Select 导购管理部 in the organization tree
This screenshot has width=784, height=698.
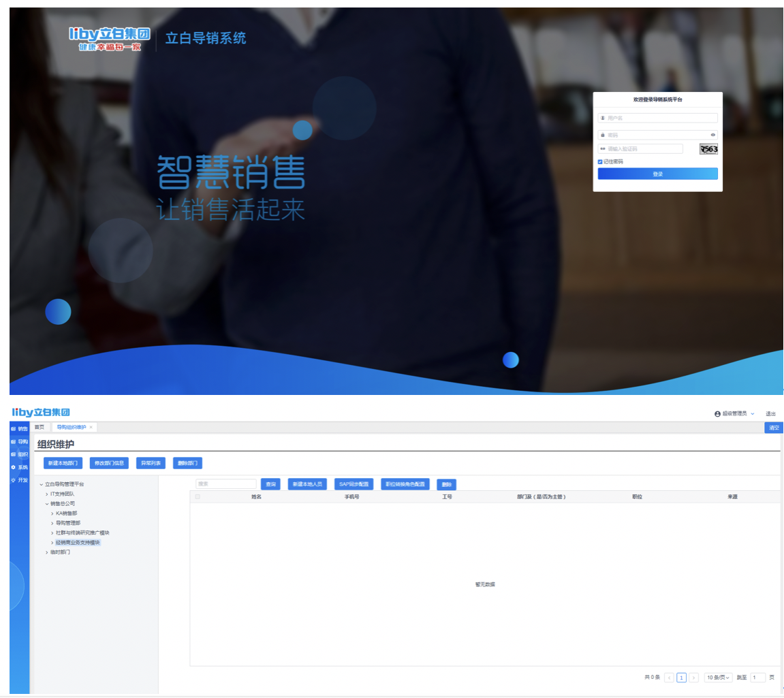[68, 523]
